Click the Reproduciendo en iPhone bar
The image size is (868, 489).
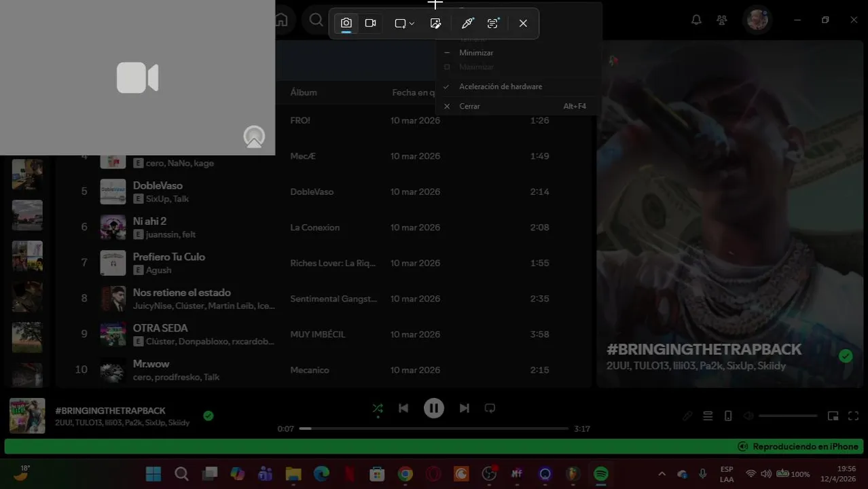tap(434, 446)
